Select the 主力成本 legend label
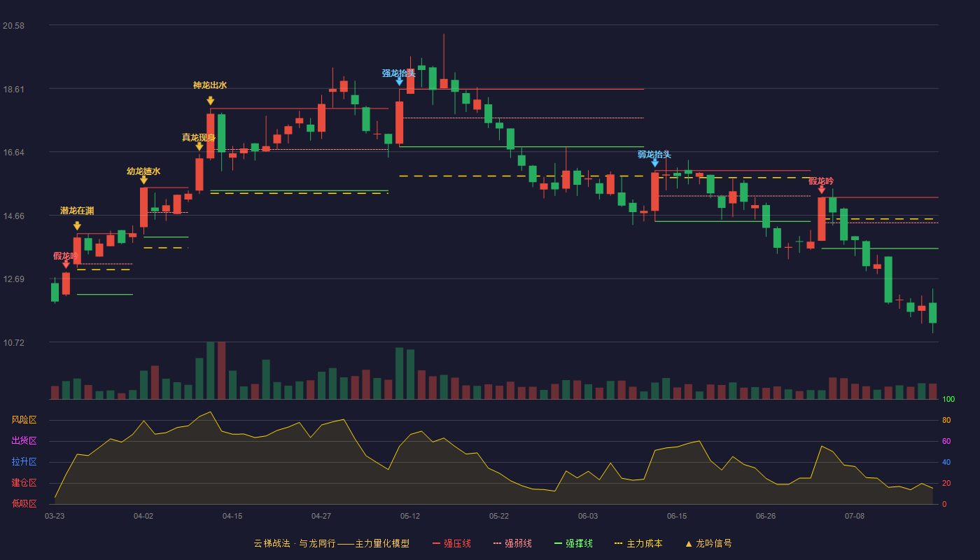This screenshot has height=560, width=980. coord(644,543)
